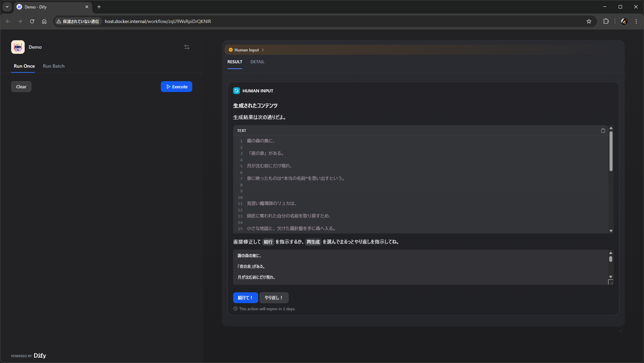Reload the current page
The width and height of the screenshot is (644, 363).
tap(32, 21)
